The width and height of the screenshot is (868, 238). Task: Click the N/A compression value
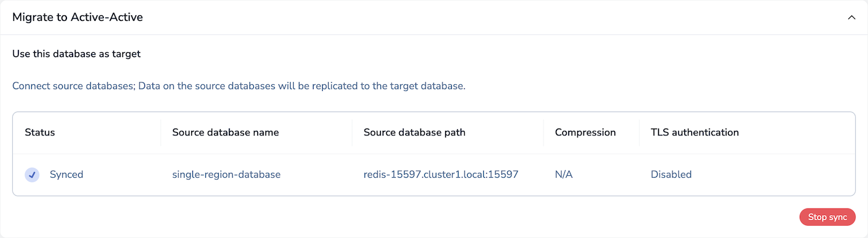[564, 175]
